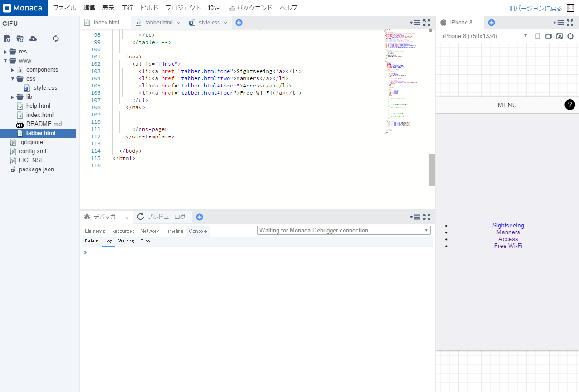The height and width of the screenshot is (392, 579).
Task: Open the Timeline debugger tab
Action: click(x=174, y=231)
